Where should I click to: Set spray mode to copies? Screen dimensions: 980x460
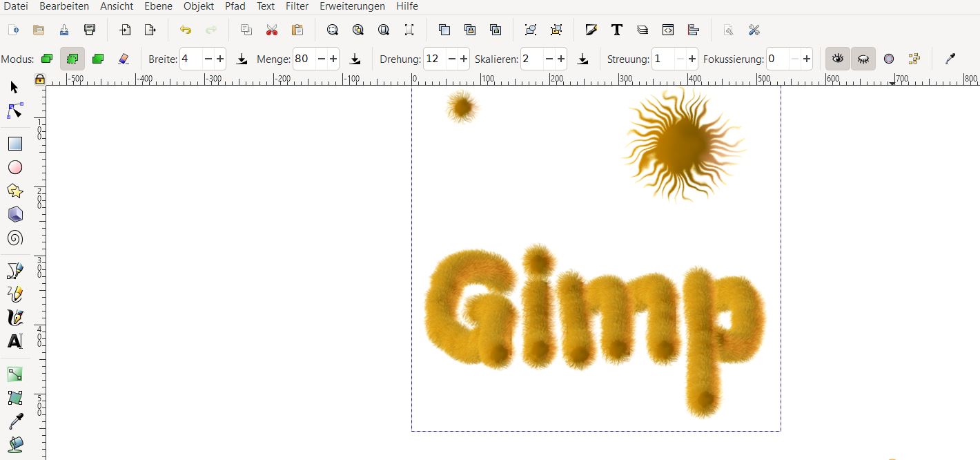pos(47,59)
